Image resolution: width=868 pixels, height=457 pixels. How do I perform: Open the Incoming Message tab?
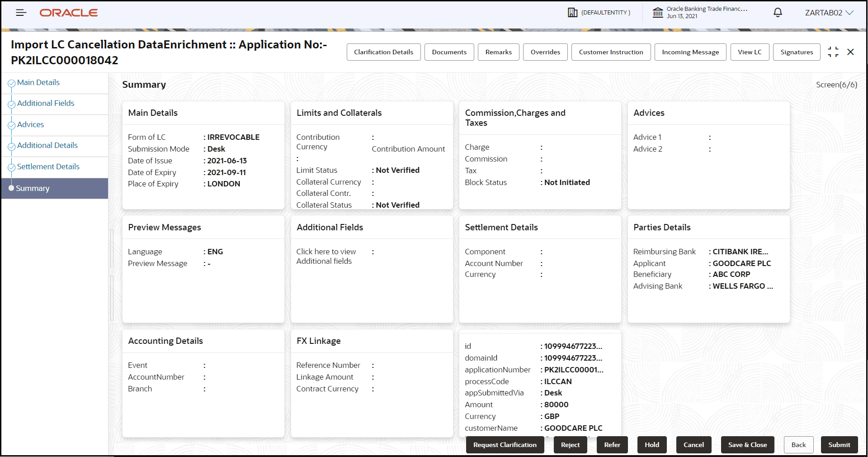point(690,52)
